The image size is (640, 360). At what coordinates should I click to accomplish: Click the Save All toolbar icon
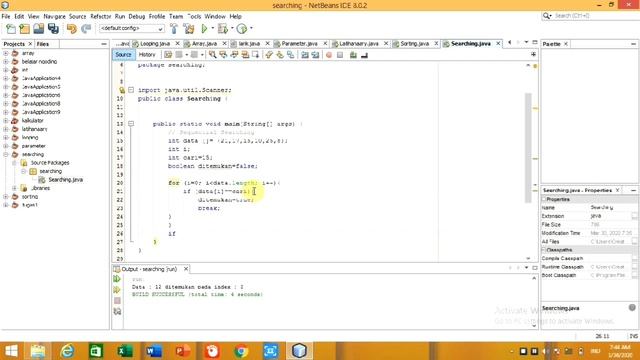(x=53, y=29)
